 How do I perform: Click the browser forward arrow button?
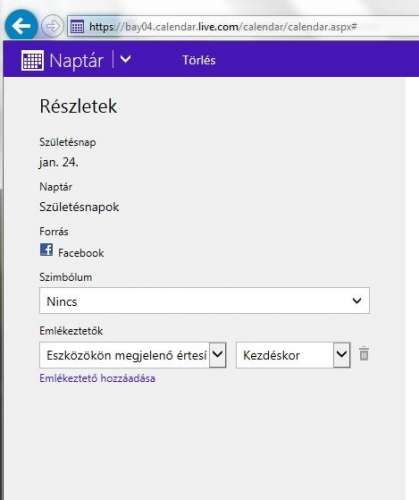52,26
